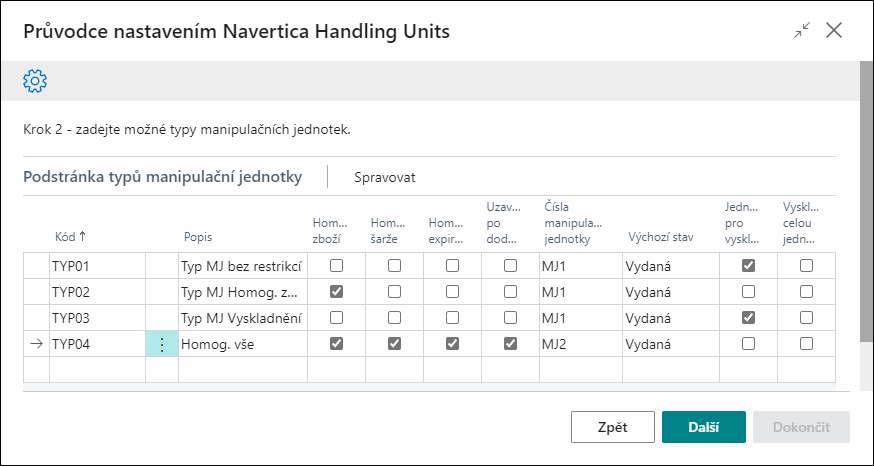This screenshot has width=874, height=466.
Task: Click description 'Typ MJ Homog. z...'
Action: pos(243,292)
